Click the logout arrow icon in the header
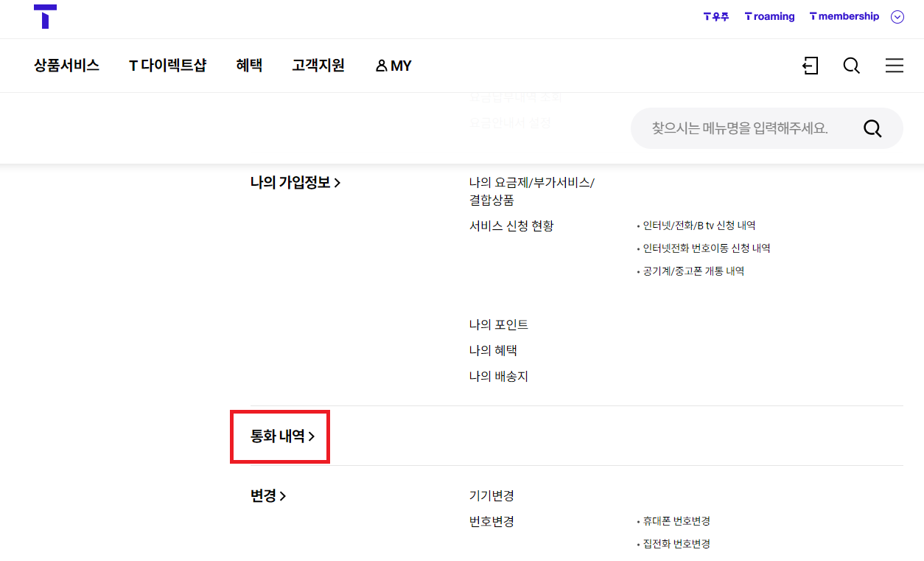The image size is (924, 561). pos(810,66)
